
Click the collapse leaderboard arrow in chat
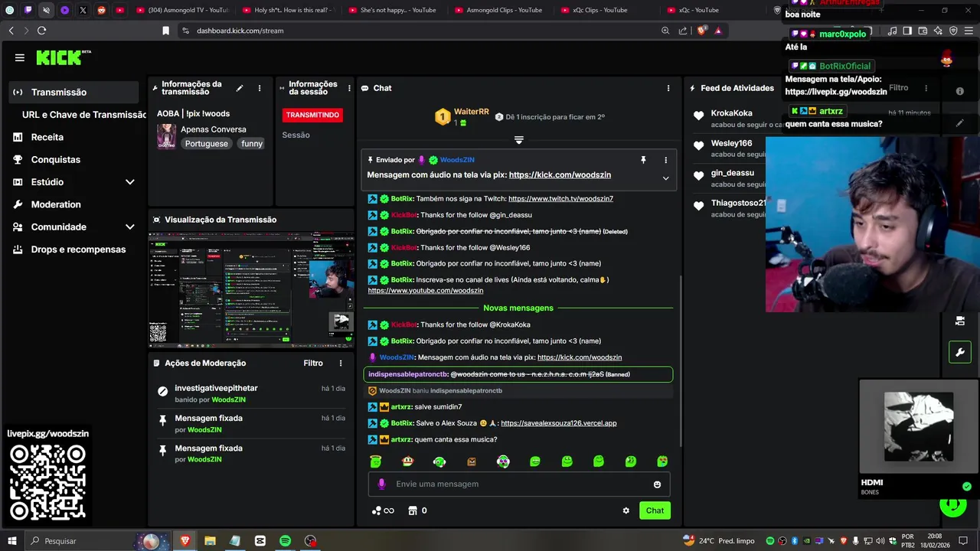point(518,140)
